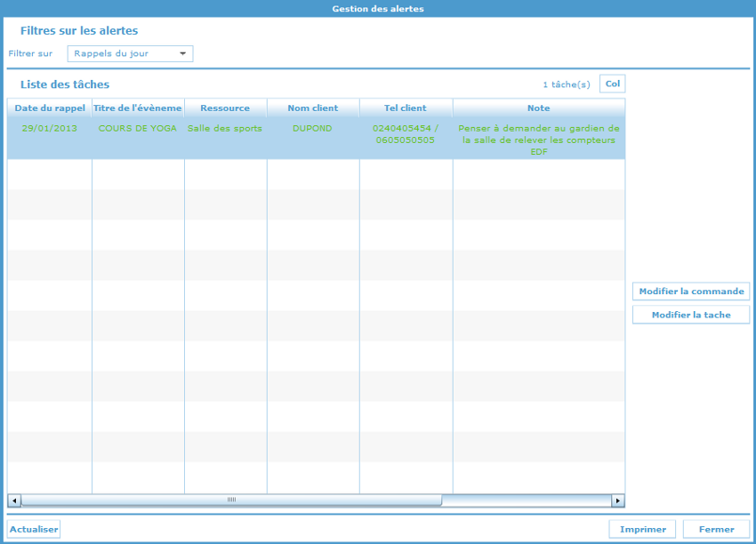Click the 'Gestion des alertes' title bar

(x=378, y=9)
